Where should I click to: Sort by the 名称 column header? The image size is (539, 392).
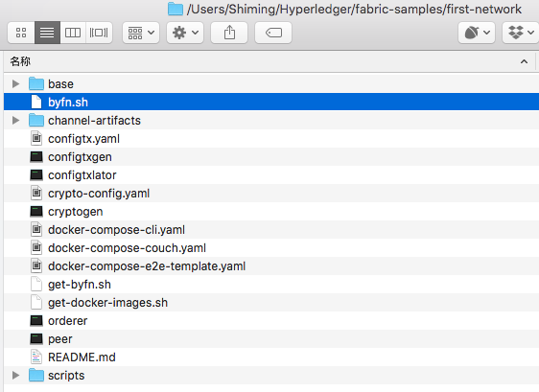point(20,61)
